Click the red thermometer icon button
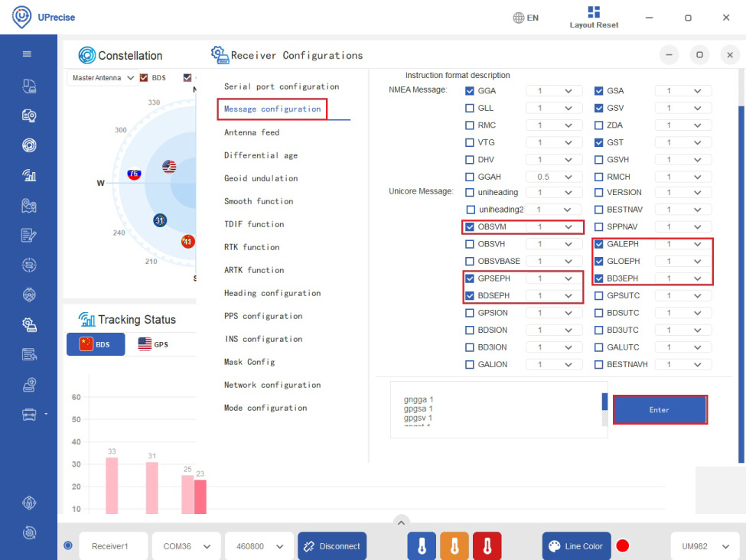 pyautogui.click(x=487, y=546)
